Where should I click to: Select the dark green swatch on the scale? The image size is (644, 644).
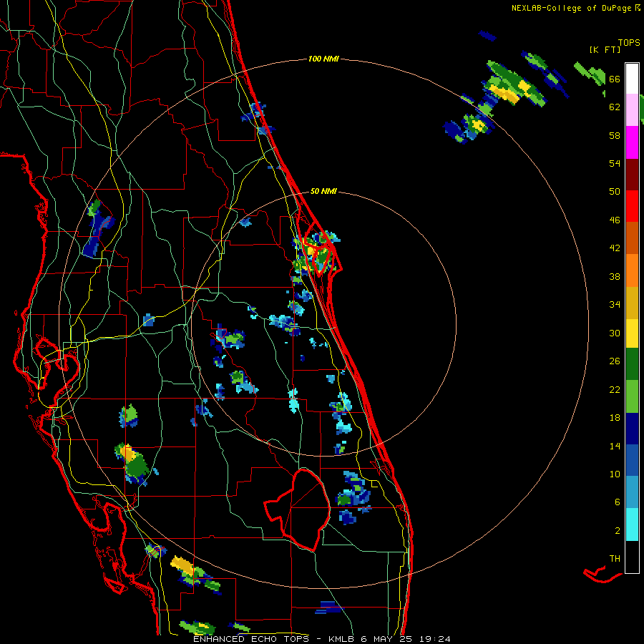(632, 364)
